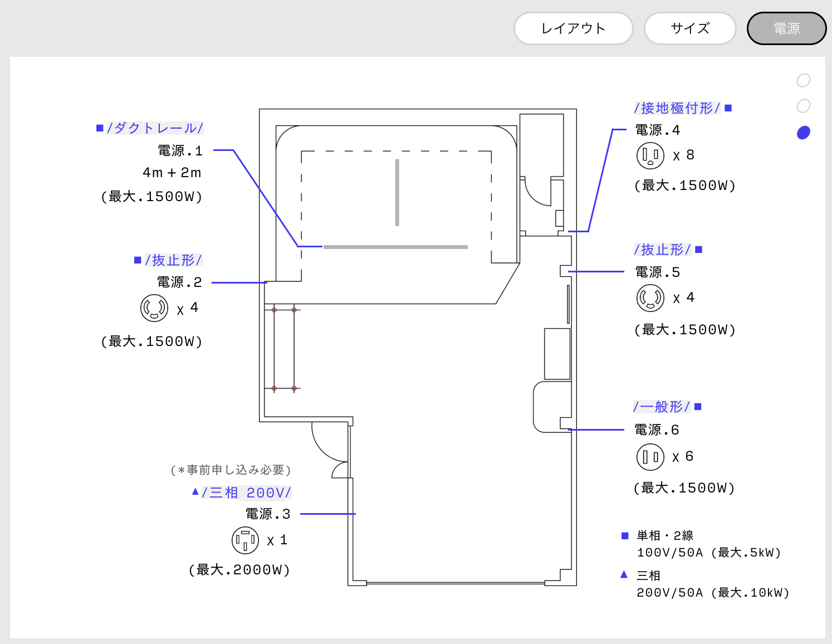Click the three-phase outlet icon under 電源.3
This screenshot has height=644, width=832.
tap(246, 540)
